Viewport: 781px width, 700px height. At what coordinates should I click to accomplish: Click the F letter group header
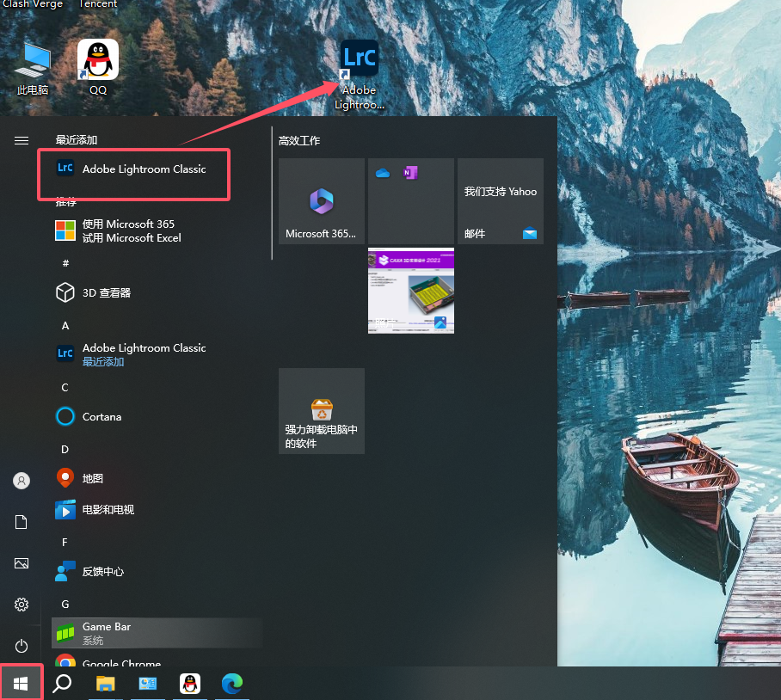65,542
